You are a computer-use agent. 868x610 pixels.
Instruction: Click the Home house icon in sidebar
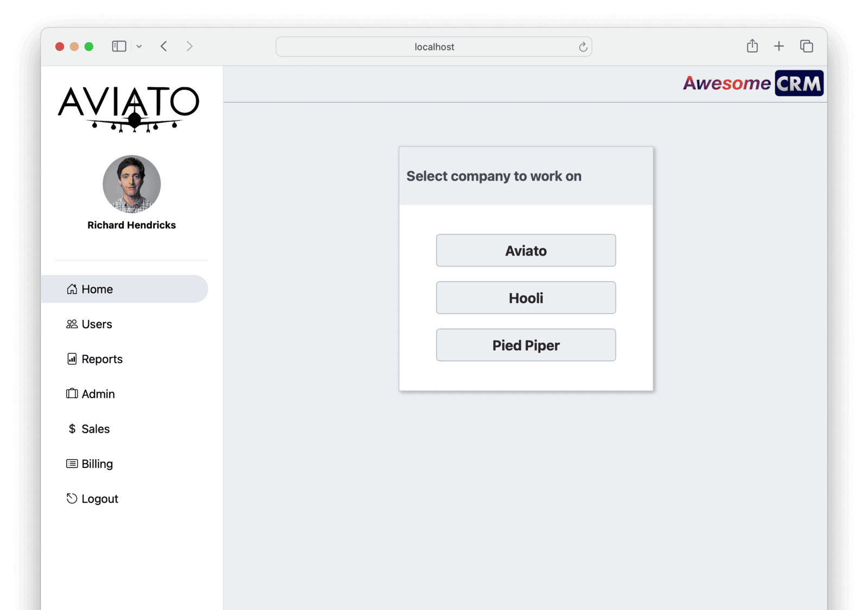(x=72, y=289)
